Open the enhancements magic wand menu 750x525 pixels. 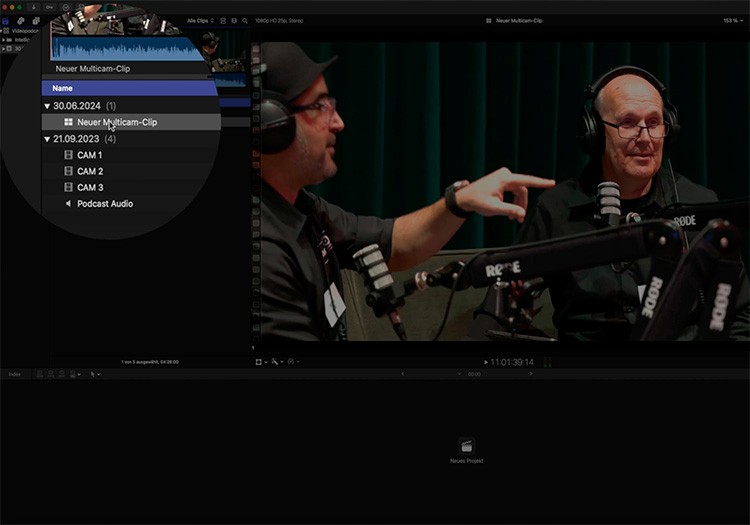tap(277, 362)
